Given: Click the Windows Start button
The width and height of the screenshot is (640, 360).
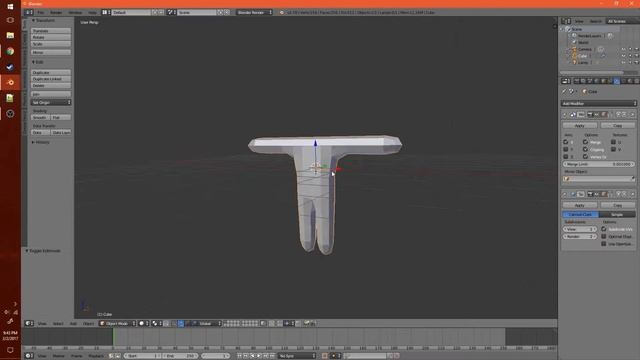Looking at the screenshot, I should 10,6.
